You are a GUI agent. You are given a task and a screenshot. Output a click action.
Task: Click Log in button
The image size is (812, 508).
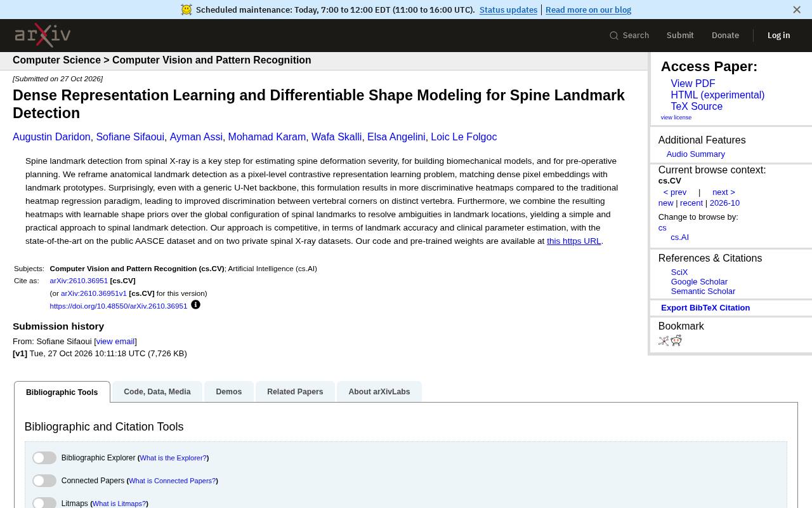778,36
